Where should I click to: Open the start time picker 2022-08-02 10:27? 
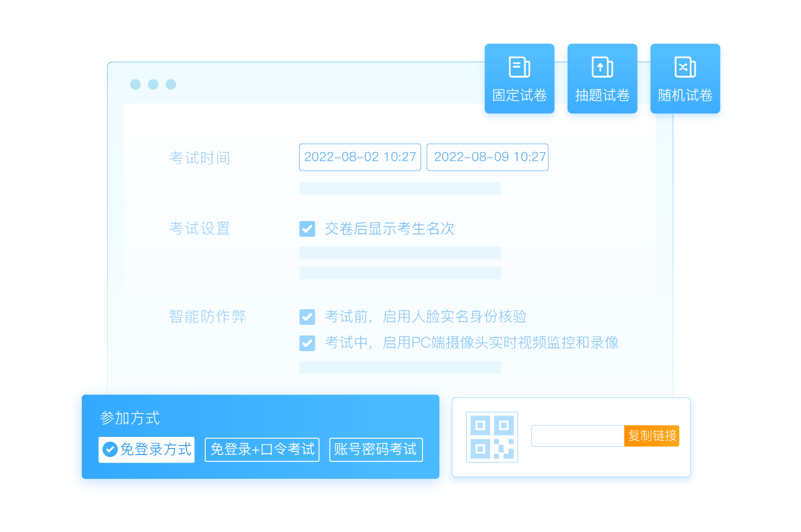click(360, 157)
